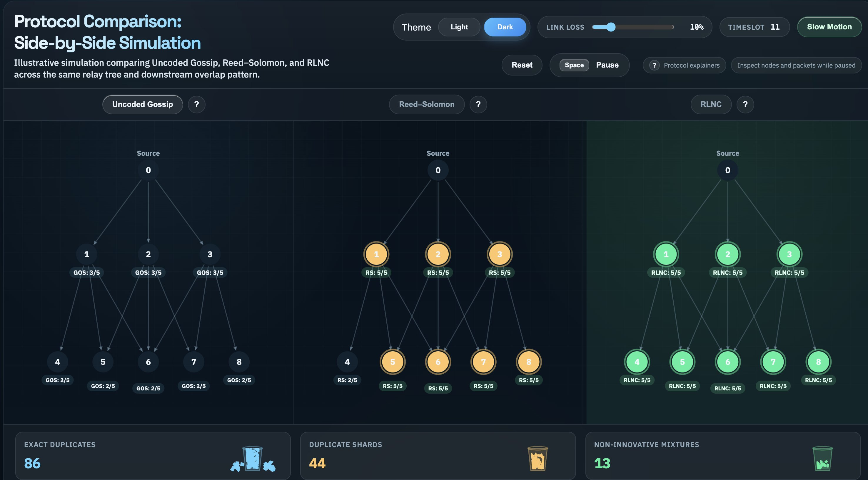Screen dimensions: 868x480
Task: Click the Exact Duplicates count 86
Action: tap(32, 463)
